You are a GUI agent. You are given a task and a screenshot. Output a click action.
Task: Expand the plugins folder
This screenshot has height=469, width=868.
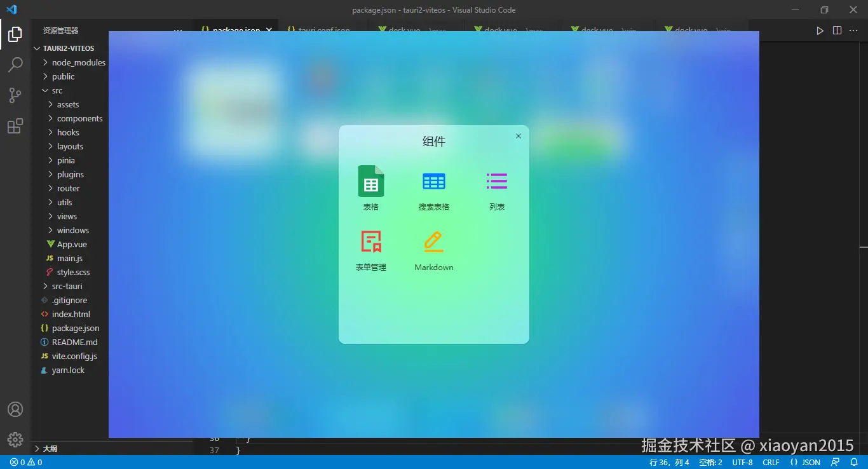point(71,174)
